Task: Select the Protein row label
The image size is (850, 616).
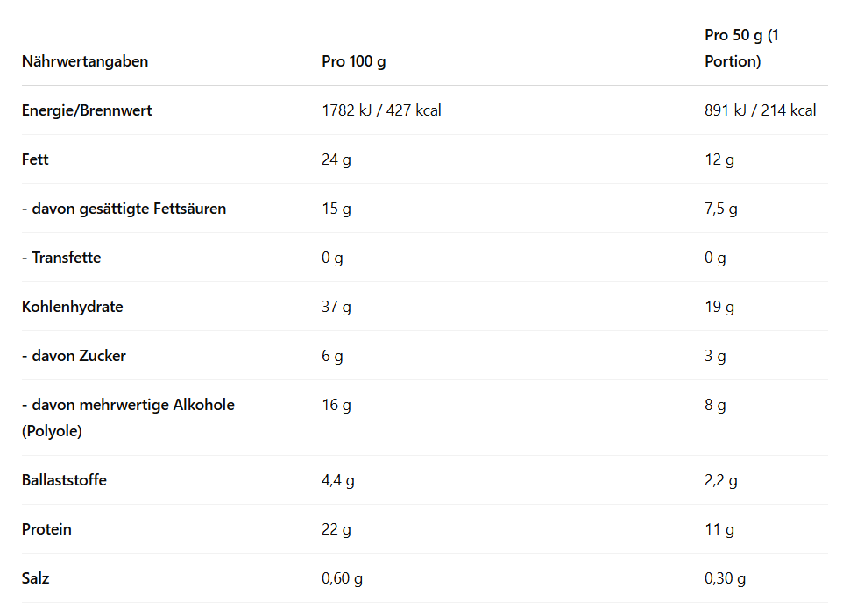Action: tap(46, 529)
